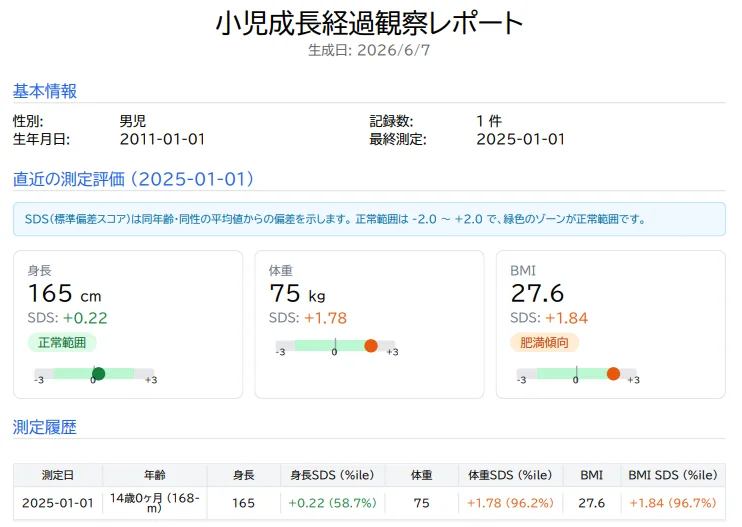Select the BMI cell 27.6 in table

pyautogui.click(x=592, y=503)
